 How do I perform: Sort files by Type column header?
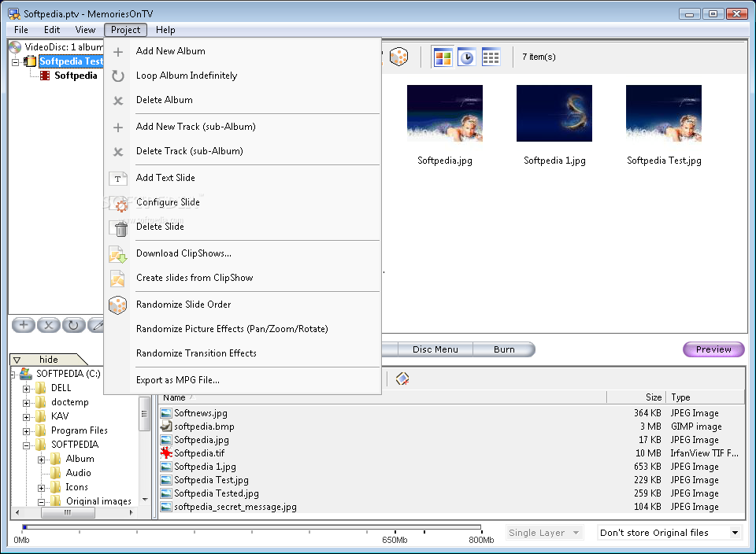tap(706, 397)
